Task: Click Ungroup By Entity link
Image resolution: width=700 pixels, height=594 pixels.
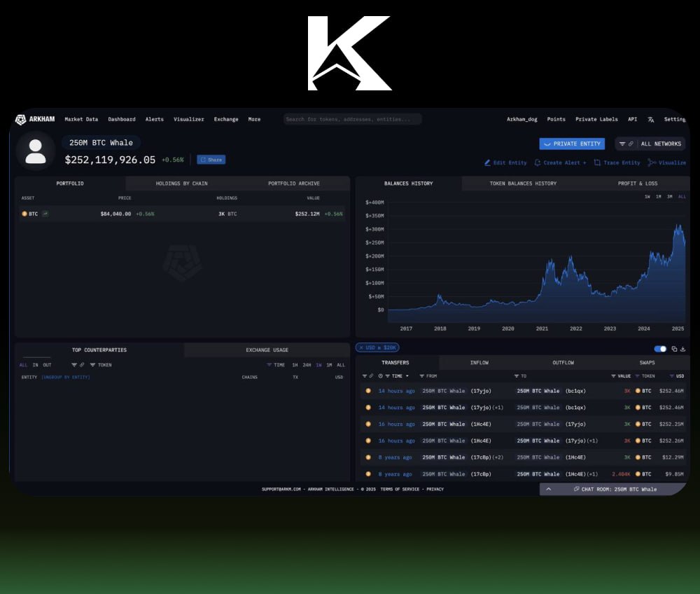Action: tap(66, 378)
